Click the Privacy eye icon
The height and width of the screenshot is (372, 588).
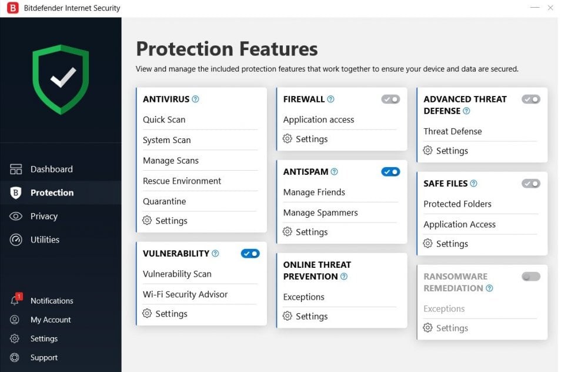point(16,216)
